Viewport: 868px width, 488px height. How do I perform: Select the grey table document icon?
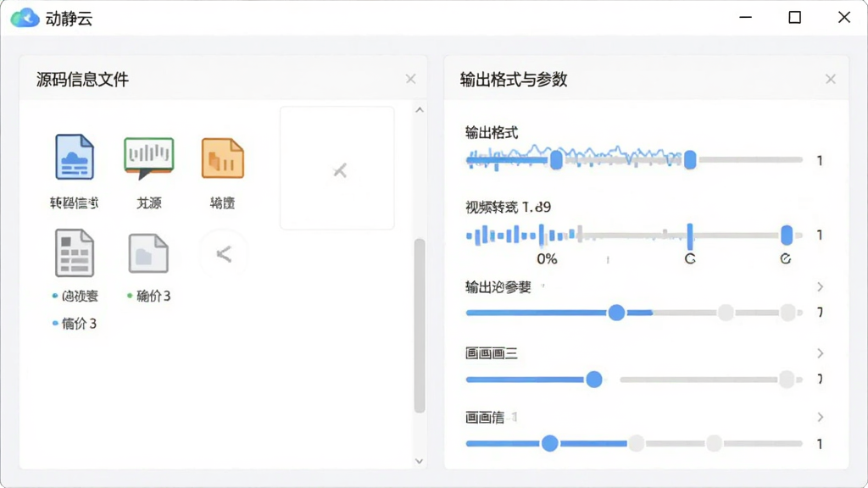coord(75,252)
